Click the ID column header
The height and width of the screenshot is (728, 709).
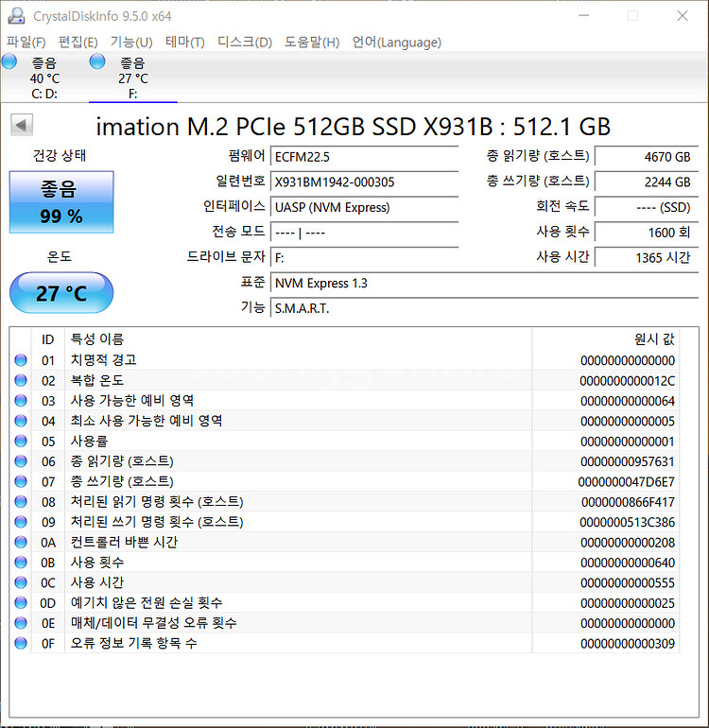(x=48, y=339)
